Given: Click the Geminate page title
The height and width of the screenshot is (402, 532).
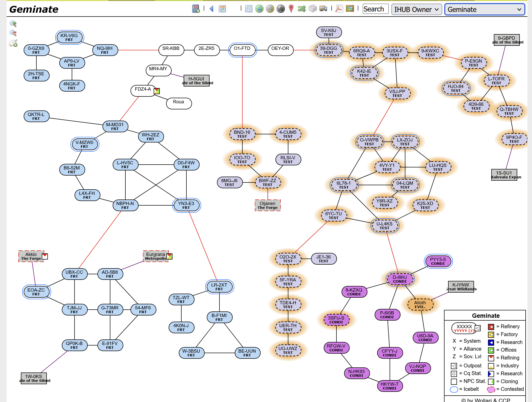Looking at the screenshot, I should (34, 9).
